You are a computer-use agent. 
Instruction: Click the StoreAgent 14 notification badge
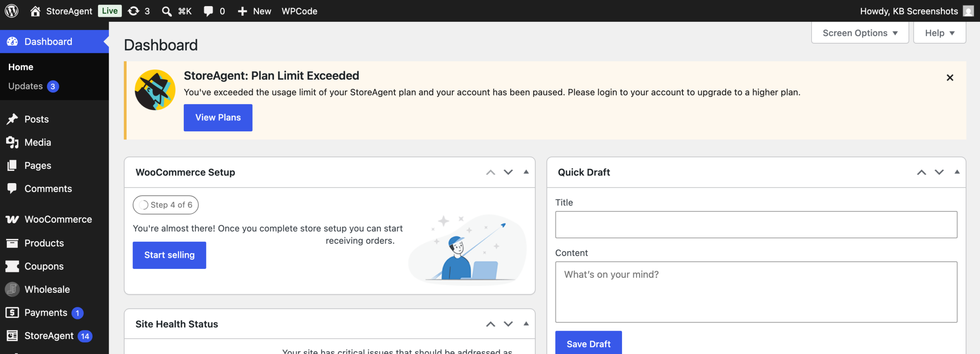[x=85, y=336]
